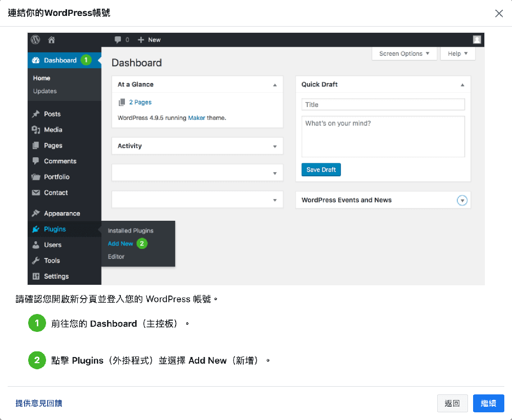Click the pages icon in At a Glance
Image resolution: width=512 pixels, height=420 pixels.
[x=122, y=102]
